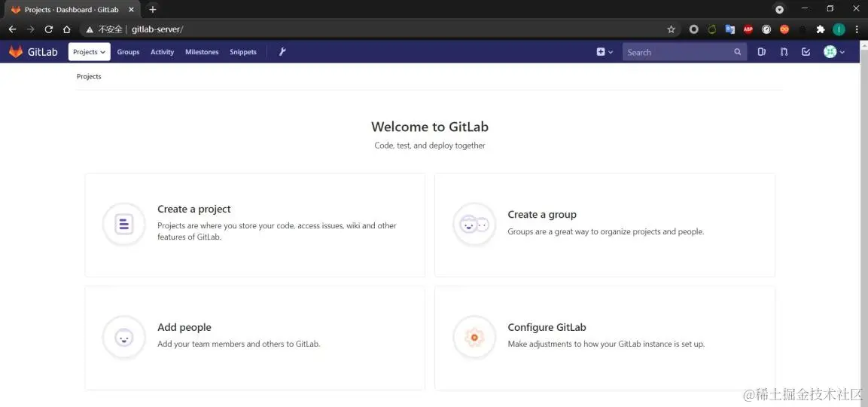868x407 pixels.
Task: Click the page vertical scrollbar
Action: click(863, 223)
